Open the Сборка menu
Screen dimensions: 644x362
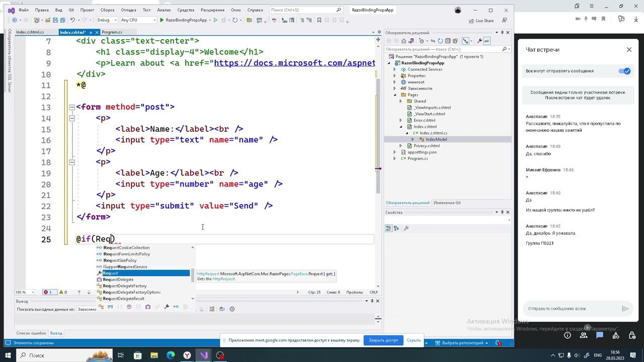point(107,10)
